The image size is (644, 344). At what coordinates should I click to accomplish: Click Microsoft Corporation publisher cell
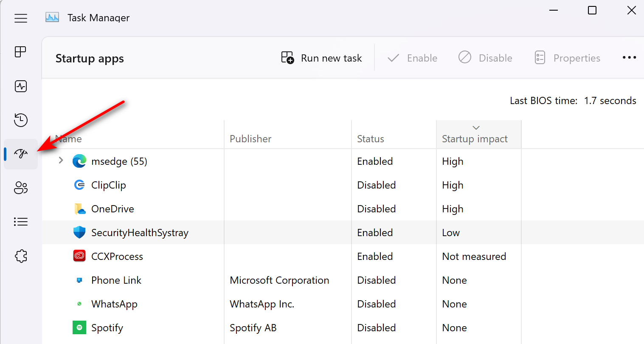pyautogui.click(x=279, y=280)
